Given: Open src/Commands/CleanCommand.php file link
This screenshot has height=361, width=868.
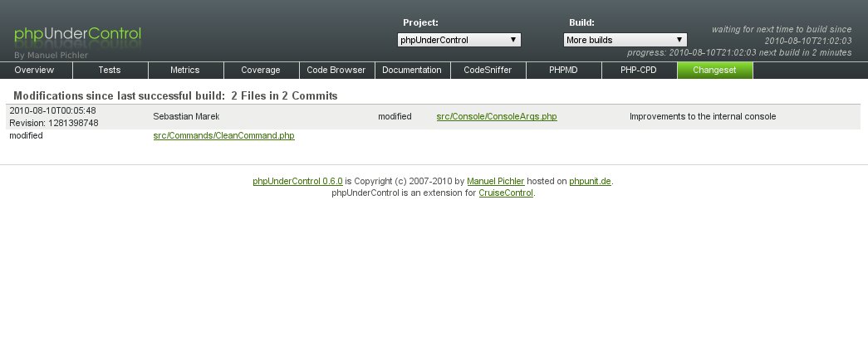Looking at the screenshot, I should 223,135.
